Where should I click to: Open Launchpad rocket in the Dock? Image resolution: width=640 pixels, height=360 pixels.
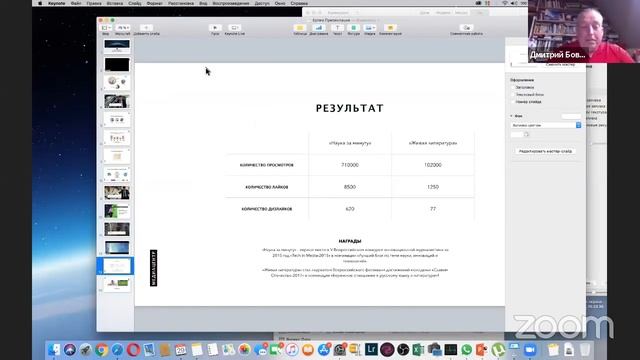pyautogui.click(x=86, y=350)
